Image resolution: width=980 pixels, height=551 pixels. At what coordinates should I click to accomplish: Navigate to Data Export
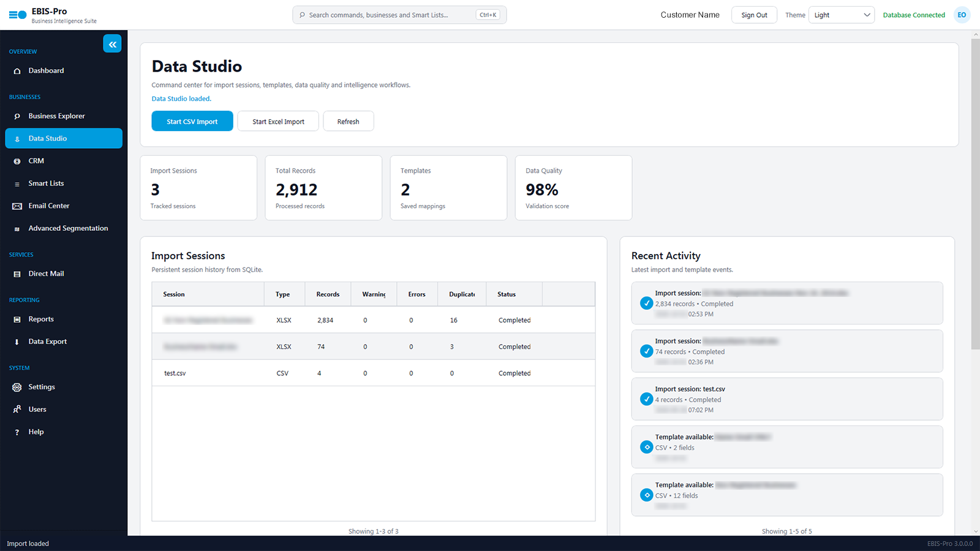tap(64, 342)
